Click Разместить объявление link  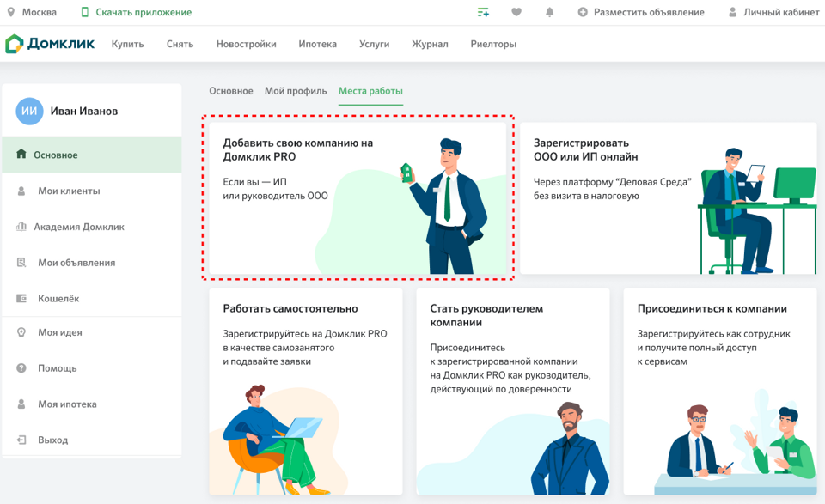coord(649,12)
